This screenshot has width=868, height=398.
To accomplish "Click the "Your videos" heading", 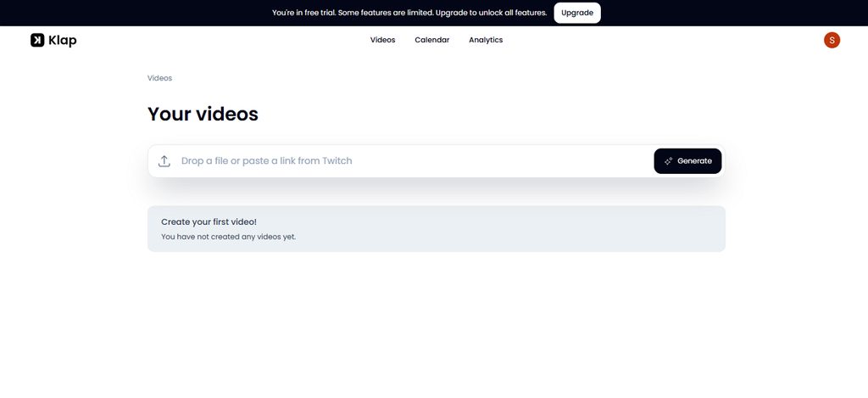I will click(x=203, y=114).
